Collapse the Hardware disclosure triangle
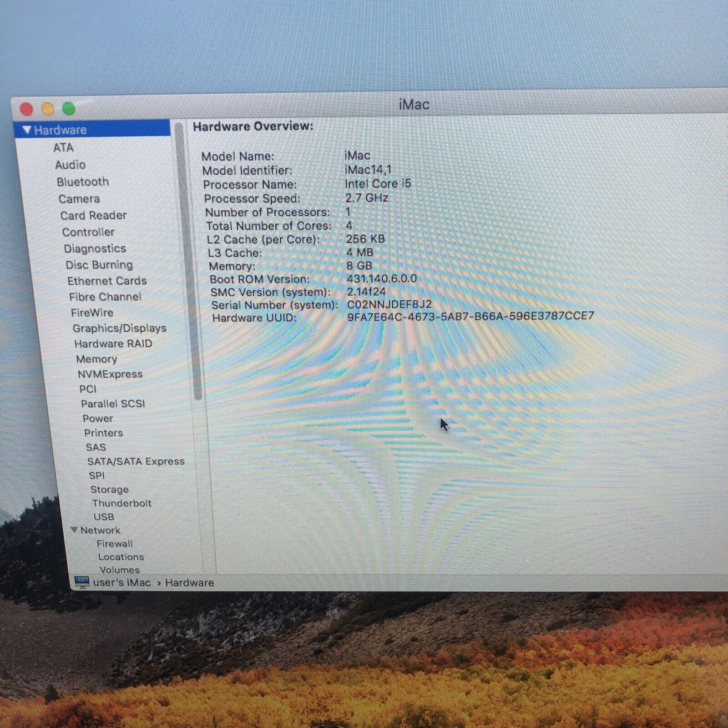Screen dimensions: 728x728 [x=27, y=130]
